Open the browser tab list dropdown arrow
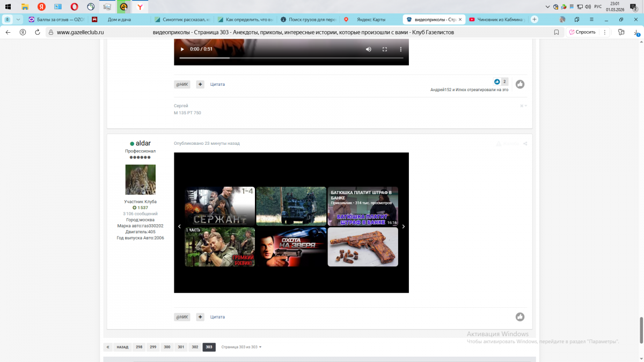 click(x=18, y=19)
